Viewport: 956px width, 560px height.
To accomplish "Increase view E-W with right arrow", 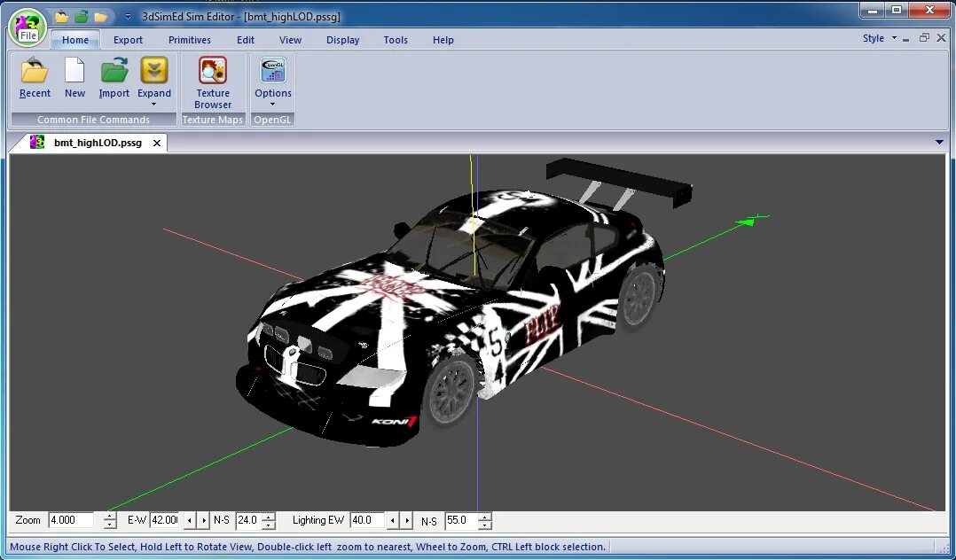I will pos(204,520).
